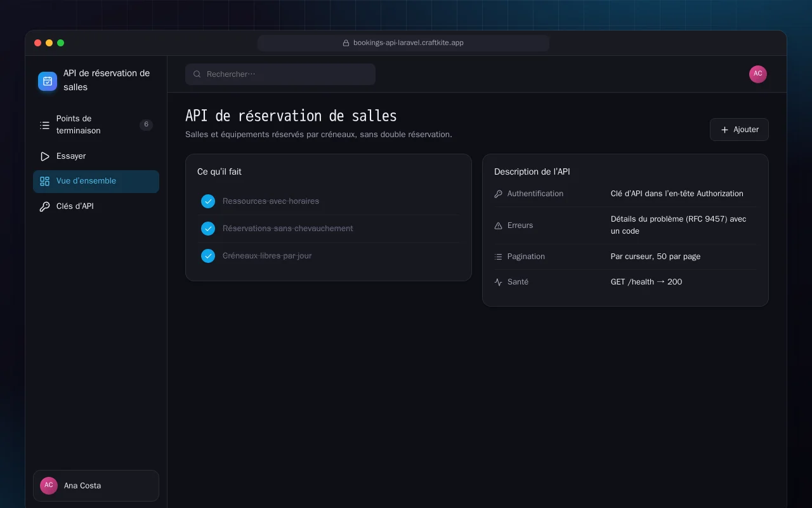Open the AC avatar in the top bar

758,74
